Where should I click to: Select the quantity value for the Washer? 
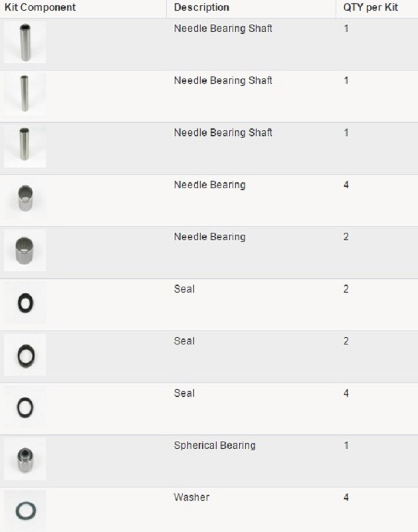(346, 497)
